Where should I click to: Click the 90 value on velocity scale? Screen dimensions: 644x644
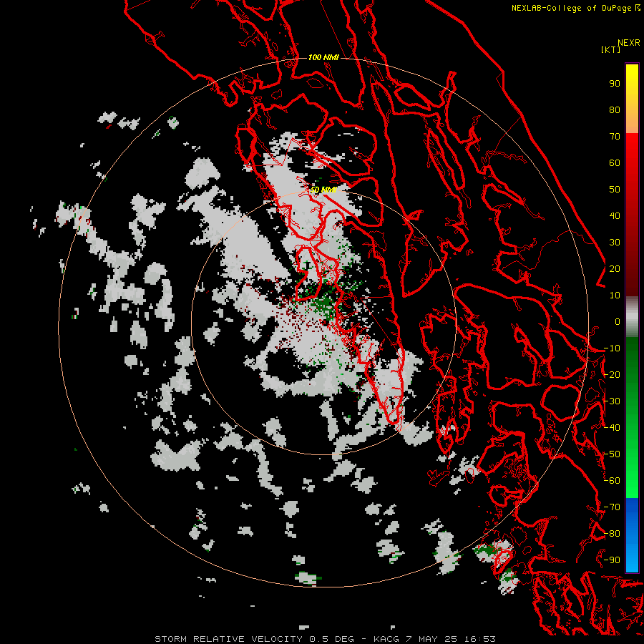tap(615, 84)
